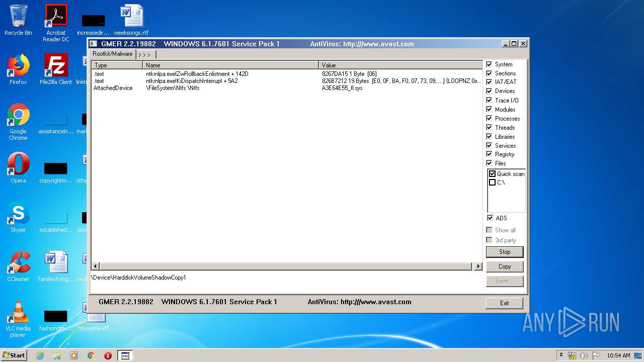This screenshot has width=644, height=362.
Task: Open familiesliving document icon
Action: point(56,266)
